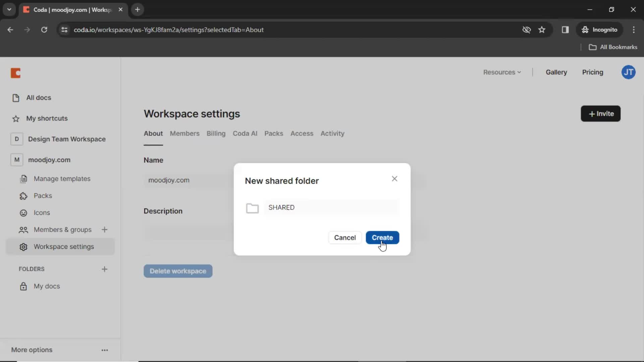Open Members and Groups section
Viewport: 644px width, 362px height.
(x=62, y=229)
